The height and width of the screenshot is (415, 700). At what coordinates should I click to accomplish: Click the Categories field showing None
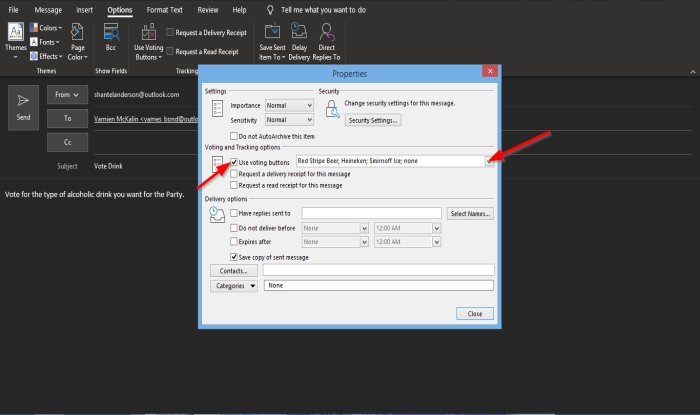point(379,285)
